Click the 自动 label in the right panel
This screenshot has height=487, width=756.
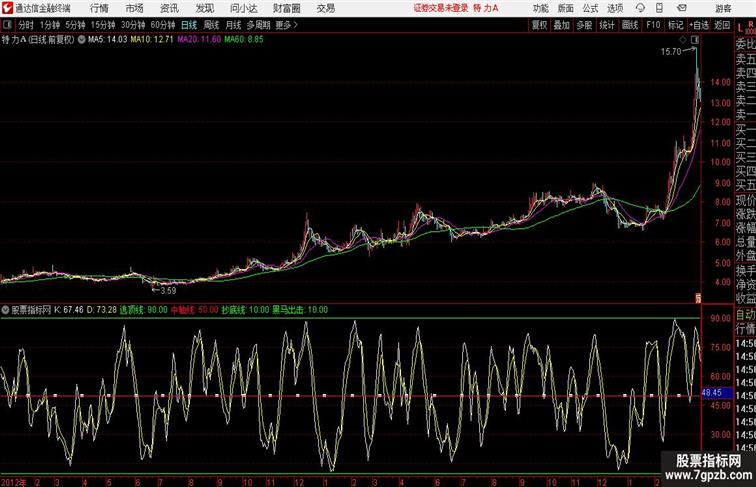745,315
